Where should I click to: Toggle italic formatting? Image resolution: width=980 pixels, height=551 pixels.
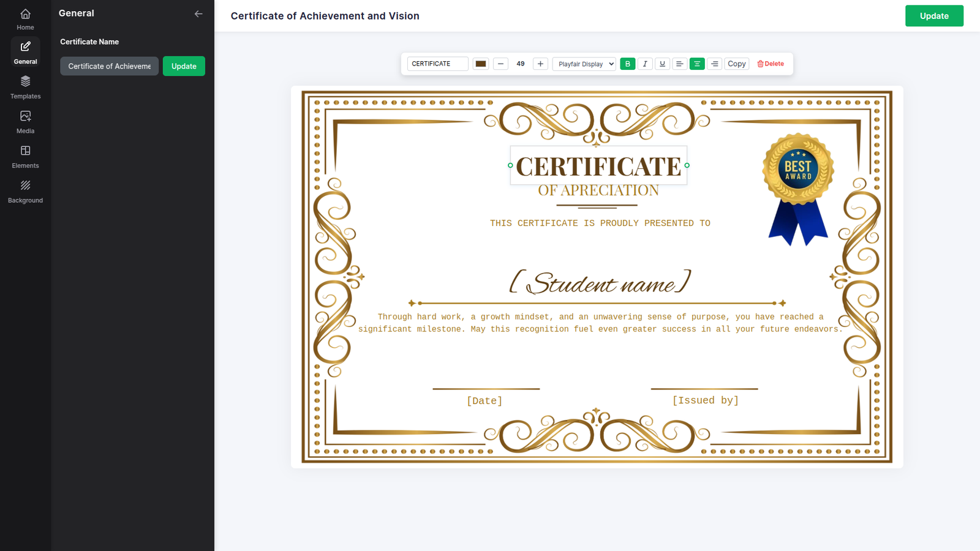tap(645, 64)
